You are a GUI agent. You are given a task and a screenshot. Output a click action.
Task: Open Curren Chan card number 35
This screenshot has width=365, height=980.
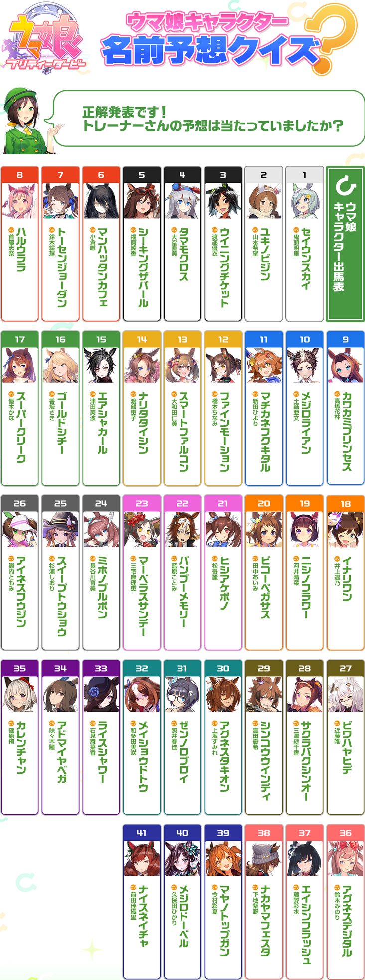click(20, 737)
